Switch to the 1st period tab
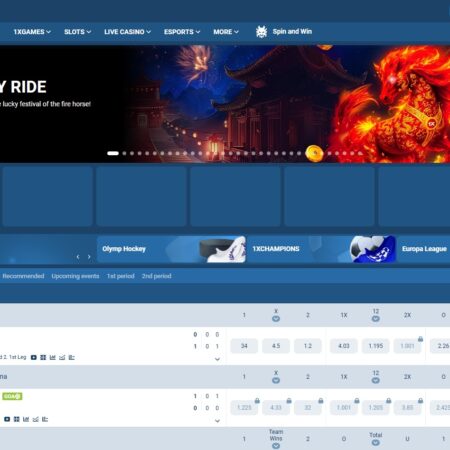Viewport: 450px width, 450px height. (x=121, y=276)
